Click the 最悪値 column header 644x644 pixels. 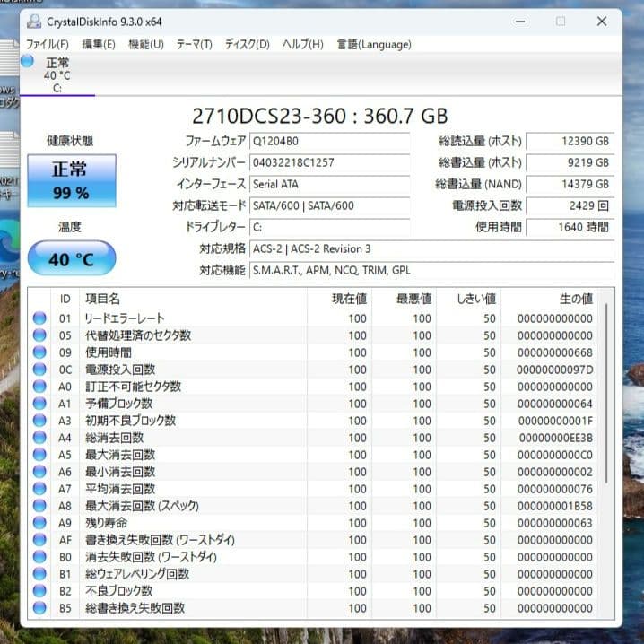pos(405,299)
